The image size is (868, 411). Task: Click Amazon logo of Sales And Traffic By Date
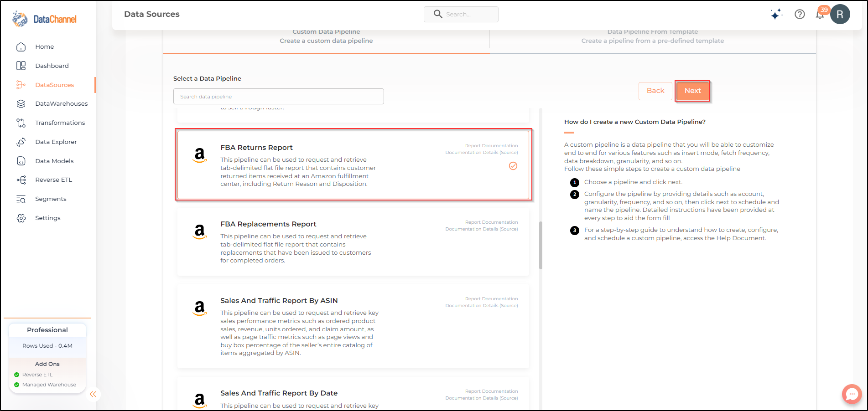pyautogui.click(x=200, y=401)
